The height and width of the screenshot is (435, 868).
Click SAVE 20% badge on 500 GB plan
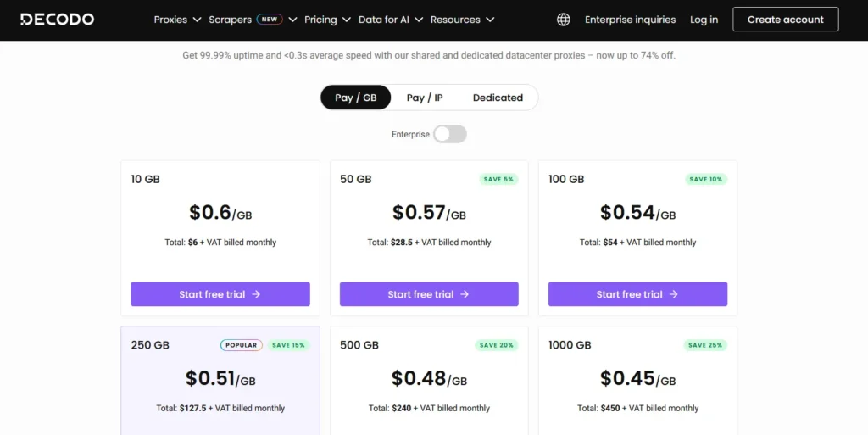[x=497, y=345]
